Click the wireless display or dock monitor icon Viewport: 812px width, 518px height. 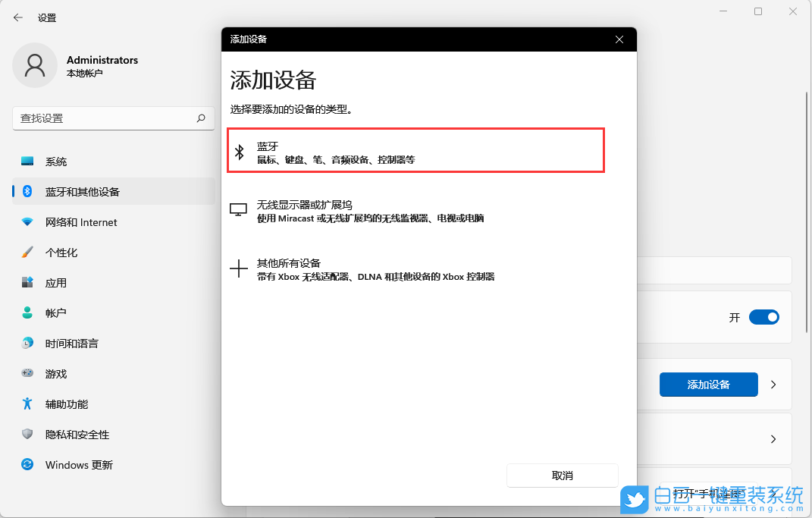239,210
